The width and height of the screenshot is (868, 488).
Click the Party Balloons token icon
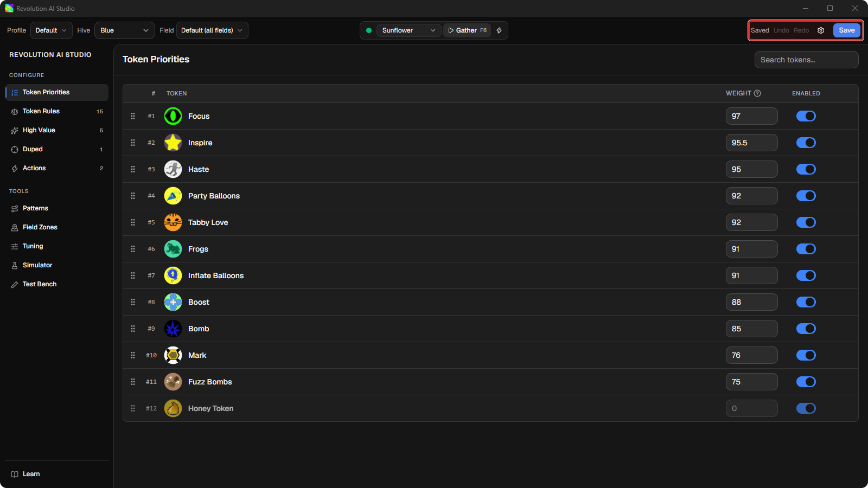(x=173, y=196)
